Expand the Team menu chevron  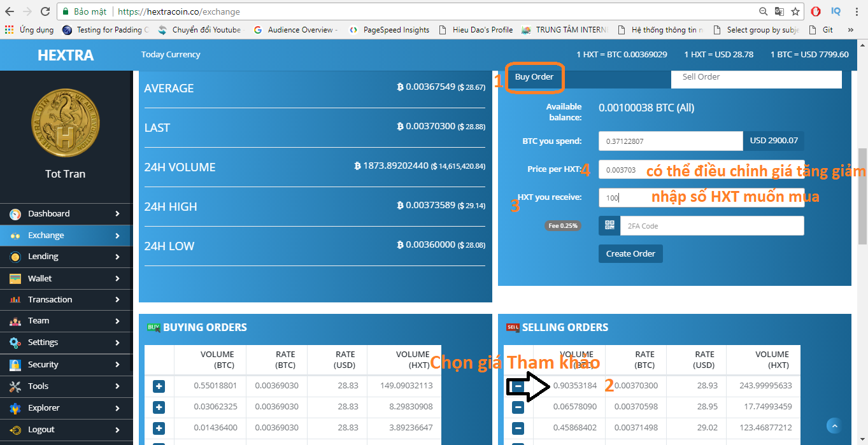click(117, 321)
